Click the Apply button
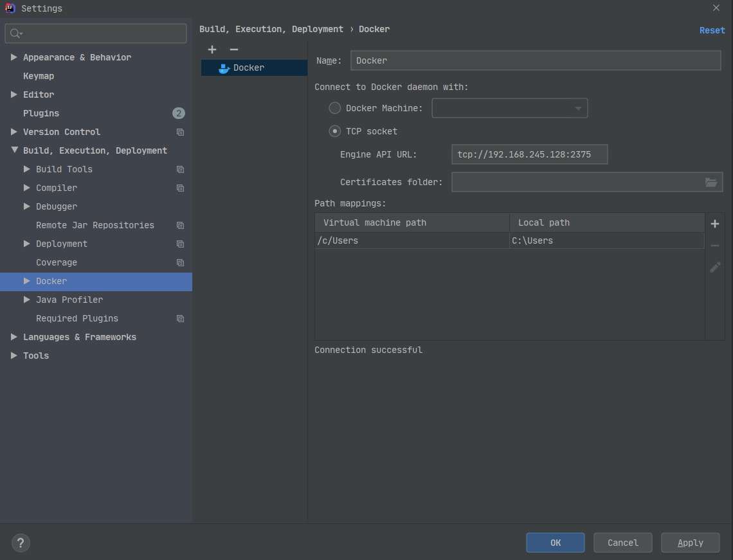The width and height of the screenshot is (733, 560). point(691,543)
